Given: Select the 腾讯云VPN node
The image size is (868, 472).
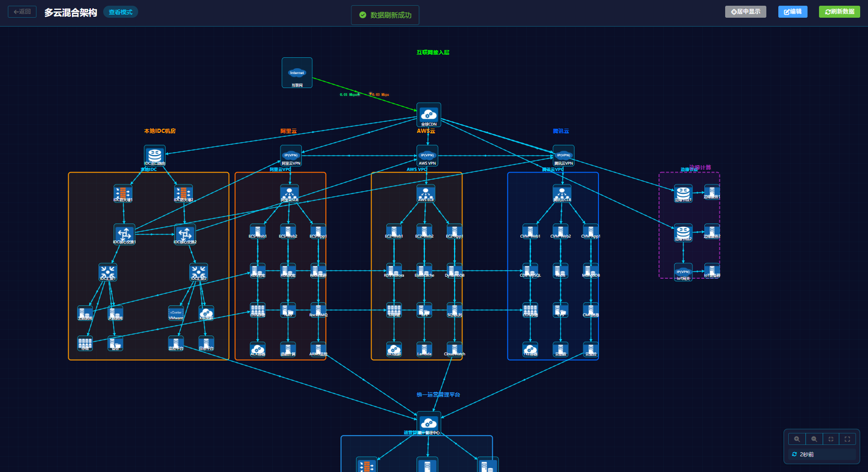Looking at the screenshot, I should tap(564, 156).
